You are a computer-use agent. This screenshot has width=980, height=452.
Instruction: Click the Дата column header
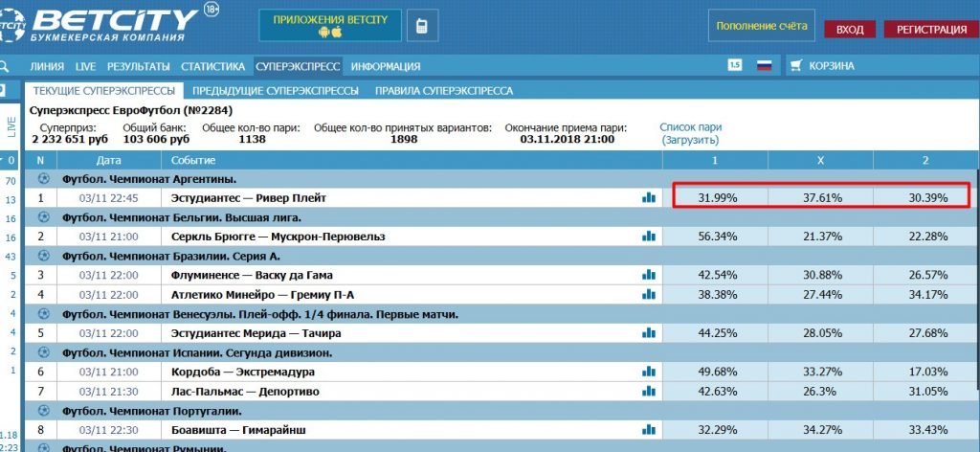point(109,160)
